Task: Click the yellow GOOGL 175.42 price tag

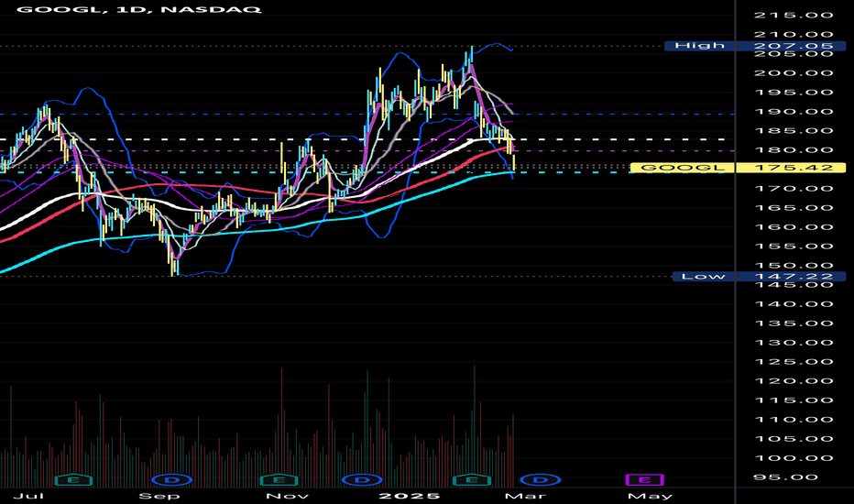Action: (x=738, y=168)
